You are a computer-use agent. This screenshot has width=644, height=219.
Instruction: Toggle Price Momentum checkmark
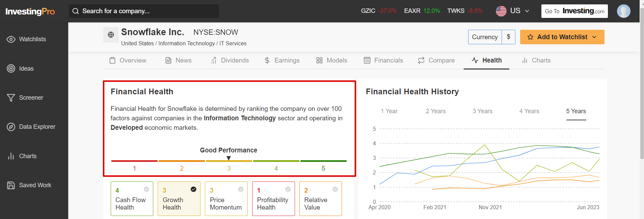tap(241, 189)
